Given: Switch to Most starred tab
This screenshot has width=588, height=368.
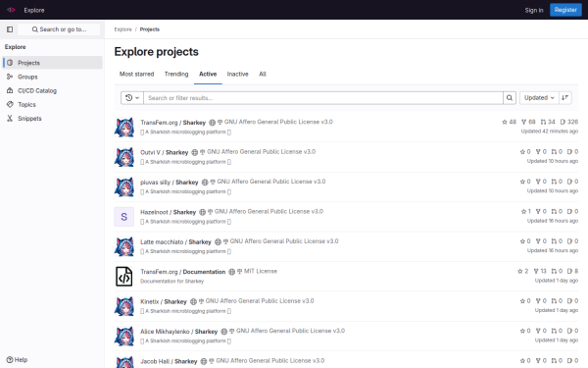Looking at the screenshot, I should tap(136, 74).
